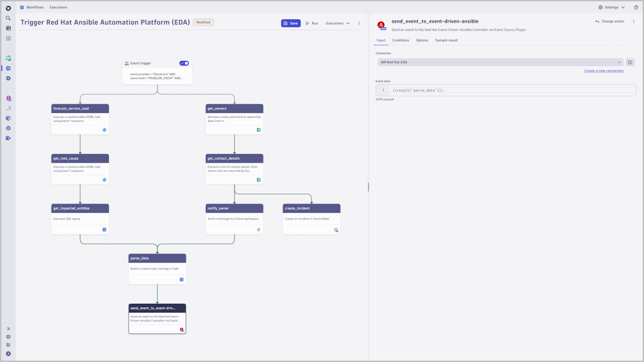
Task: Save the workflow
Action: pos(291,22)
